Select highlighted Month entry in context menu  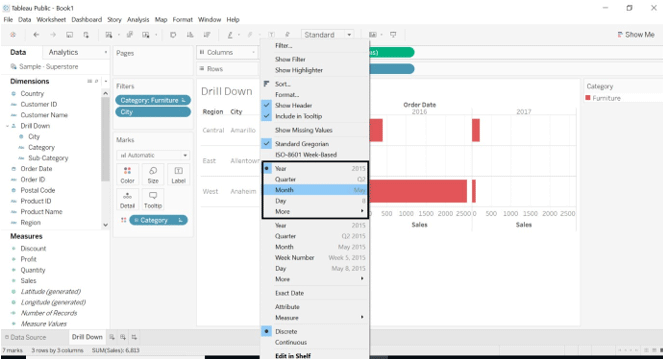(314, 190)
